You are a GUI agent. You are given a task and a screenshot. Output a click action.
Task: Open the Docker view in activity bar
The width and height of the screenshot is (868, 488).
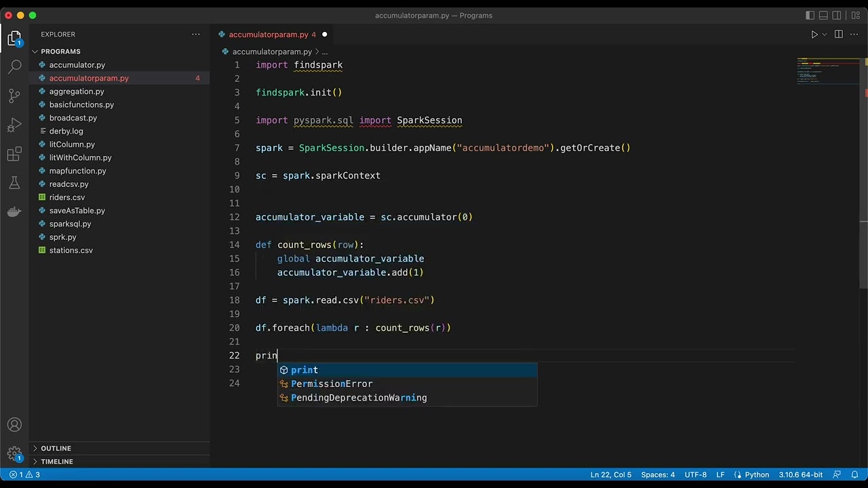pyautogui.click(x=15, y=212)
